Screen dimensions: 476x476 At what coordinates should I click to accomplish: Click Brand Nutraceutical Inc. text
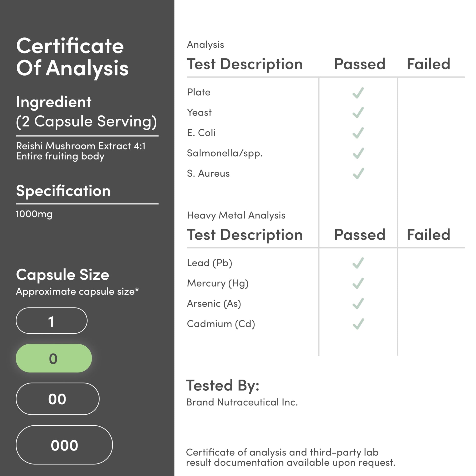click(x=242, y=402)
